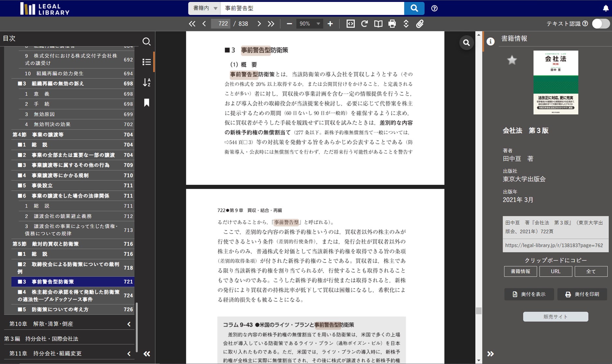The height and width of the screenshot is (364, 612).
Task: Click the 奥付を表示 button
Action: click(529, 294)
